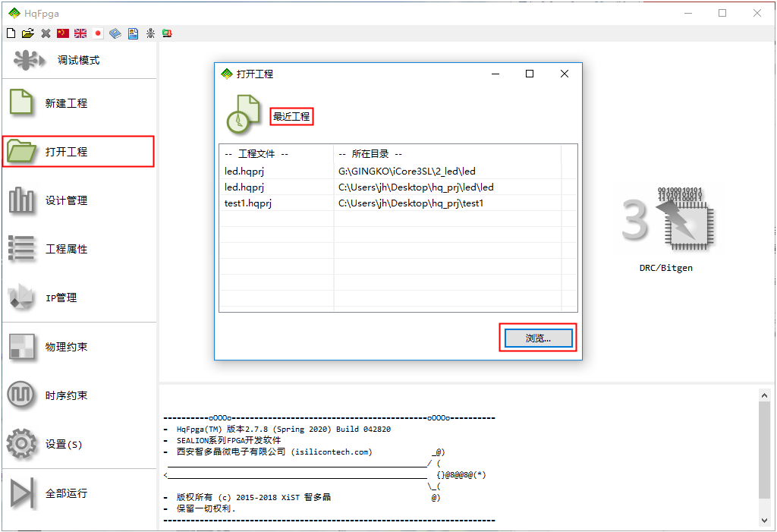This screenshot has height=532, width=777.
Task: Click the gray X close-project toolbar icon
Action: 46,33
